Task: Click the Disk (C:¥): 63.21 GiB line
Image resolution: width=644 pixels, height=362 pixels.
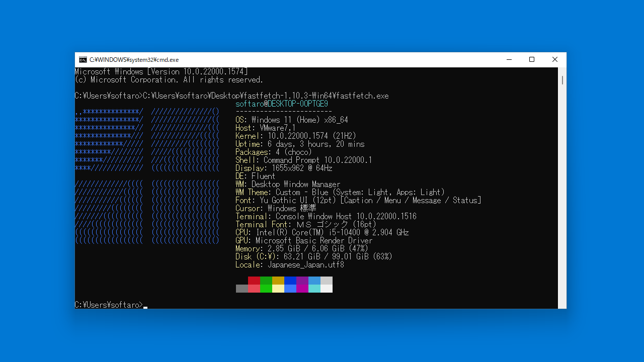Action: click(x=314, y=257)
